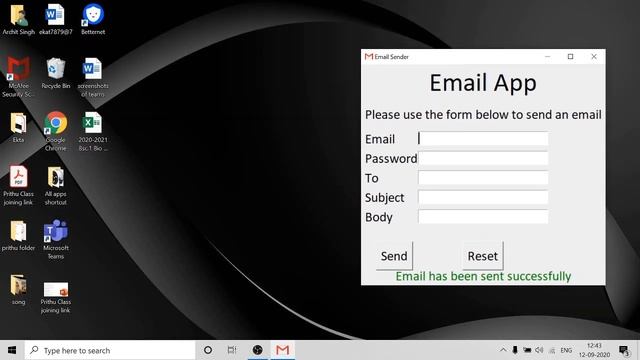
Task: Maximize the Email Sender window
Action: click(571, 57)
